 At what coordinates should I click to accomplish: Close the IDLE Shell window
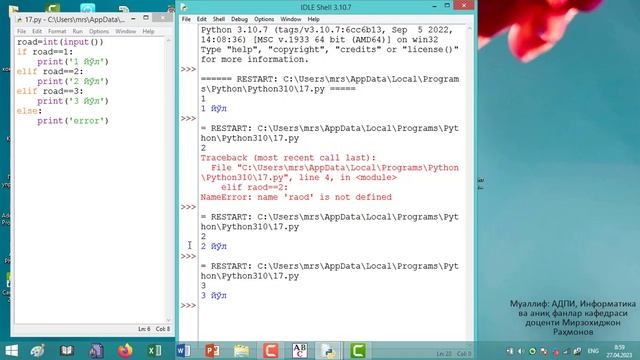tap(464, 5)
